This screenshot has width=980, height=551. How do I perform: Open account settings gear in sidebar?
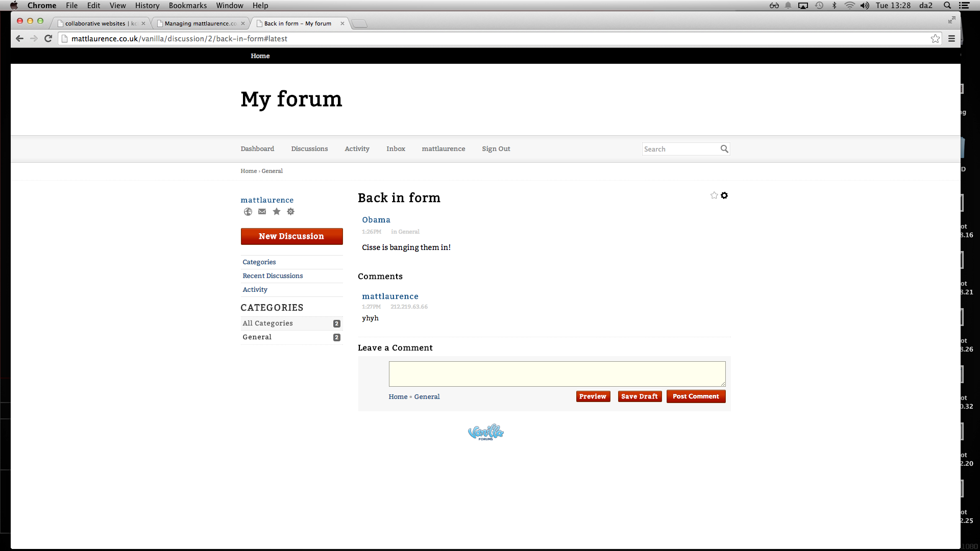(290, 212)
